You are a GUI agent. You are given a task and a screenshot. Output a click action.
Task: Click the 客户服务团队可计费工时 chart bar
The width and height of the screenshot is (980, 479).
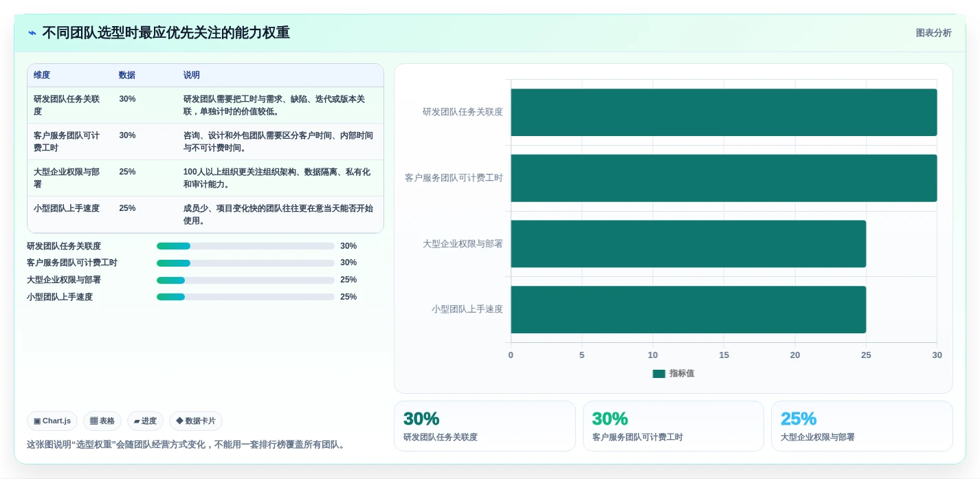pyautogui.click(x=724, y=178)
